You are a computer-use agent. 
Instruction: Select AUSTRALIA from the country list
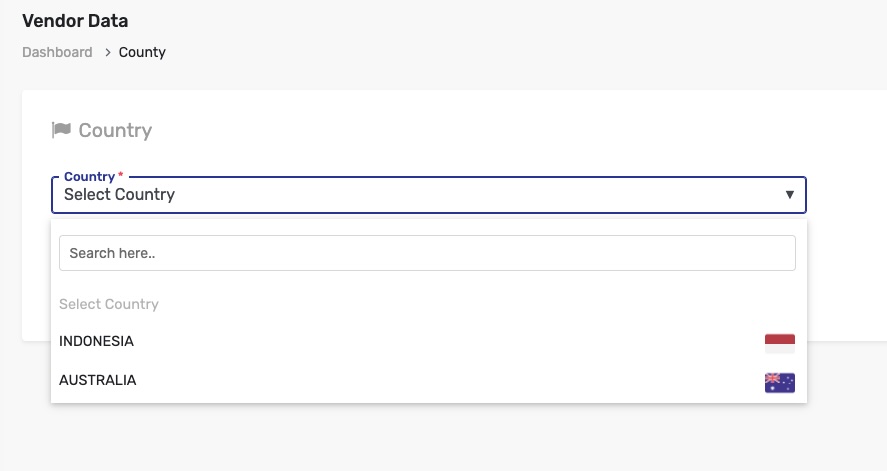[400, 381]
